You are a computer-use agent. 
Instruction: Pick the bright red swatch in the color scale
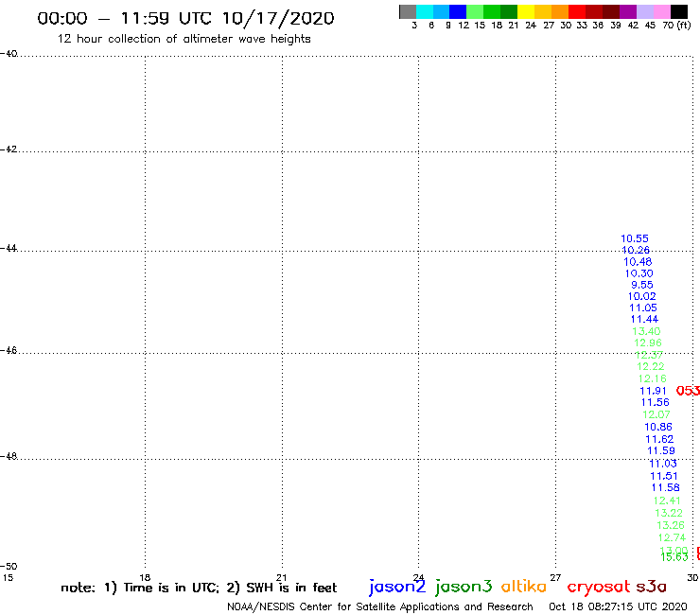[577, 12]
